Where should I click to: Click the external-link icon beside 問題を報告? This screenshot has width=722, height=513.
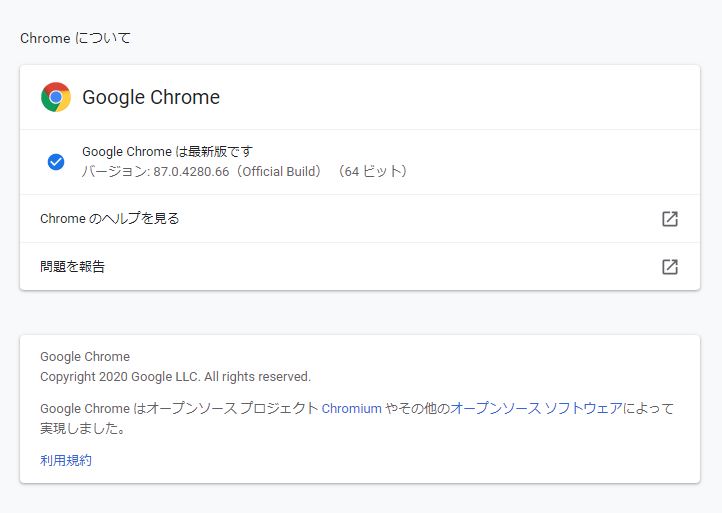coord(670,267)
